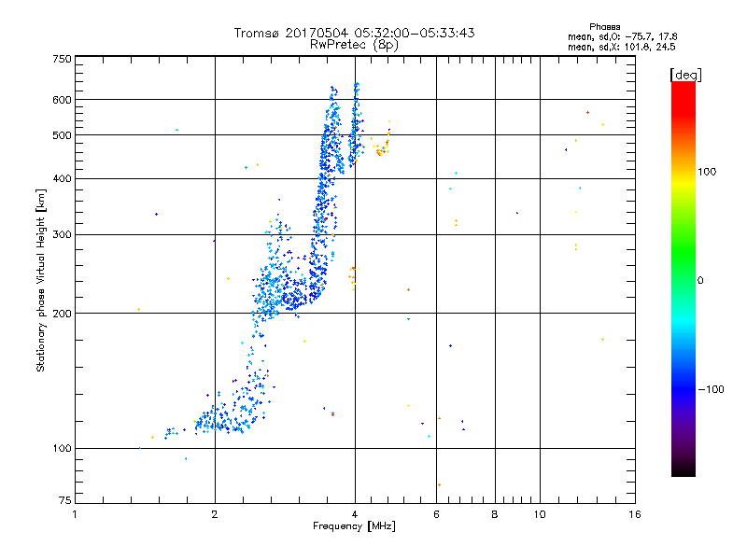Click the colorbar '100' tick label
This screenshot has height=560, width=747.
707,172
